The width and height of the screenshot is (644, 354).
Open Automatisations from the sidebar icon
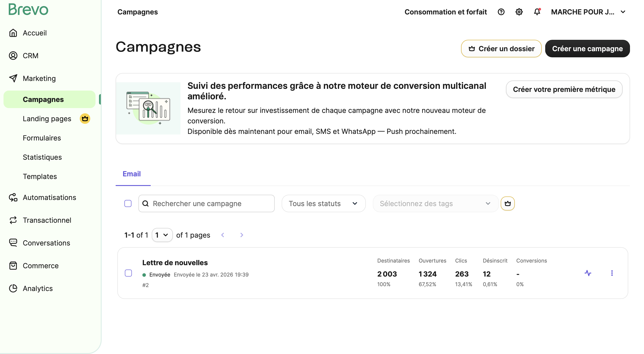point(13,197)
